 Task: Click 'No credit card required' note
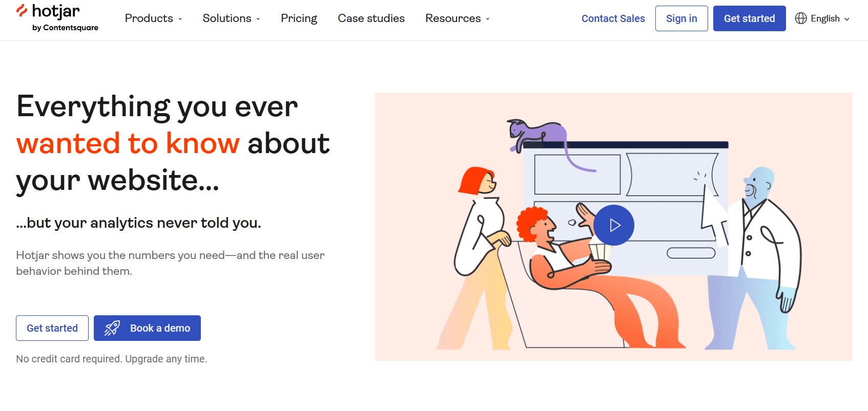[x=111, y=359]
